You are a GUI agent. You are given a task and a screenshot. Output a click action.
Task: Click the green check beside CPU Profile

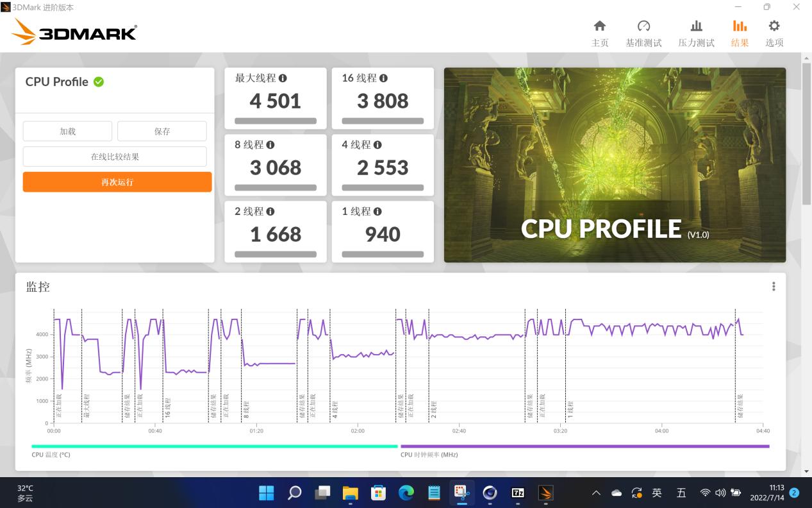coord(99,81)
